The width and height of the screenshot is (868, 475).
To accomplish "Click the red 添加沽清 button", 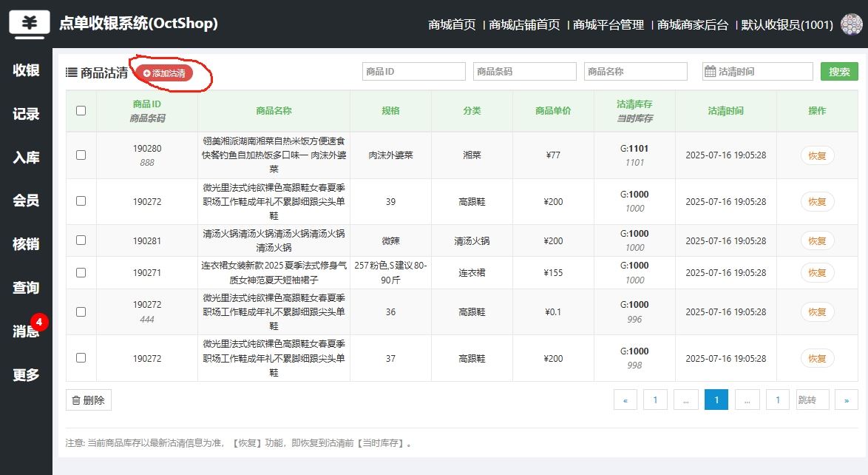I will click(x=164, y=73).
